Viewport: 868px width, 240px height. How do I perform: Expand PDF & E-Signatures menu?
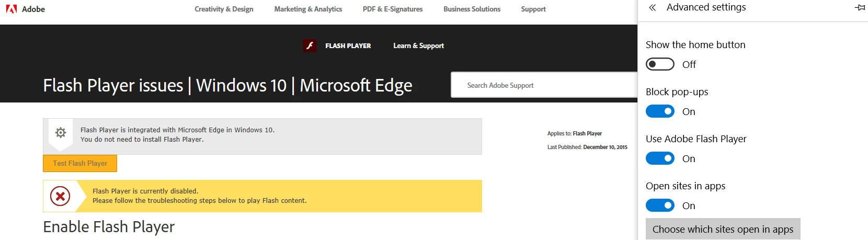393,9
